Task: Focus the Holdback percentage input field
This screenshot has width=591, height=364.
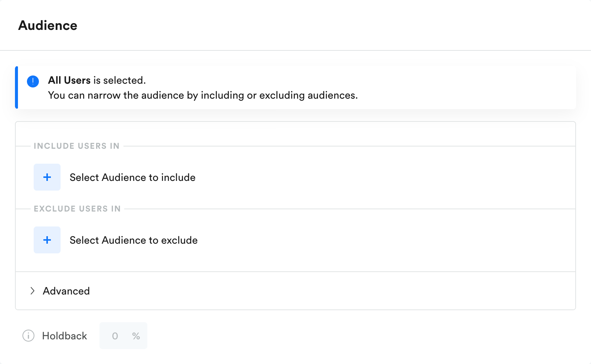Action: point(123,336)
